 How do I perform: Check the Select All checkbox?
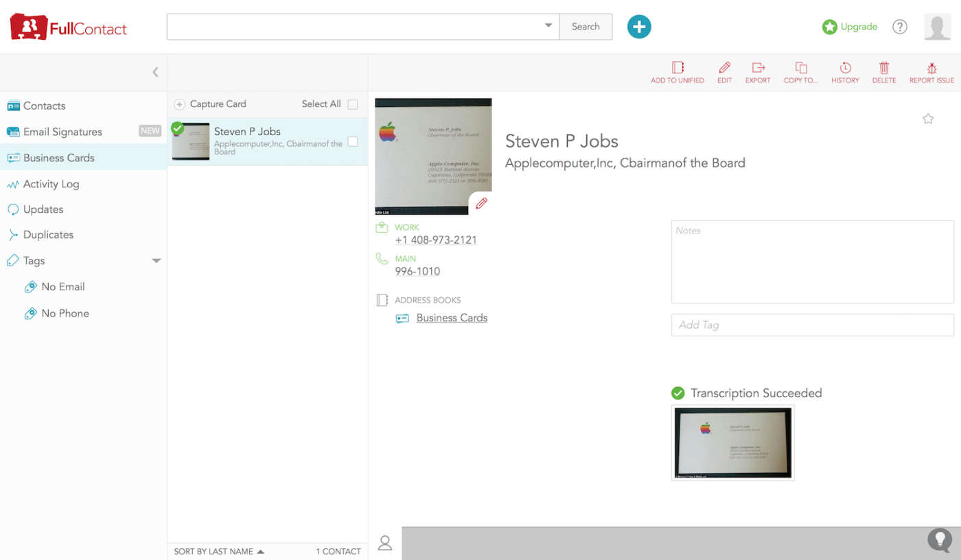pos(353,104)
